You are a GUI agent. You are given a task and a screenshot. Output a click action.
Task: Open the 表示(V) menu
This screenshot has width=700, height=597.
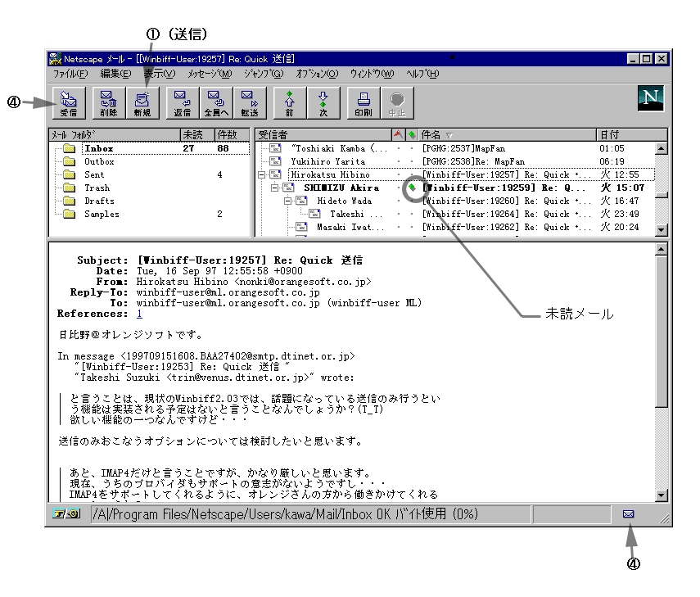(x=160, y=74)
